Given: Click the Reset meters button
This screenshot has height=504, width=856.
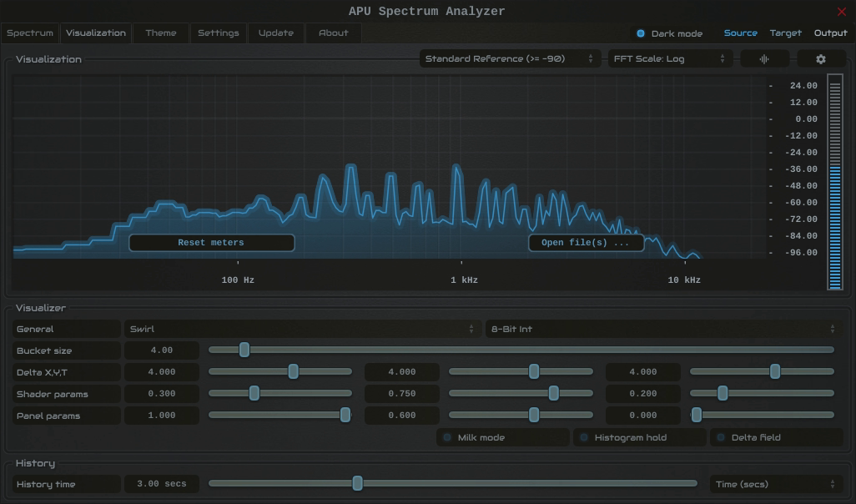Looking at the screenshot, I should [212, 243].
